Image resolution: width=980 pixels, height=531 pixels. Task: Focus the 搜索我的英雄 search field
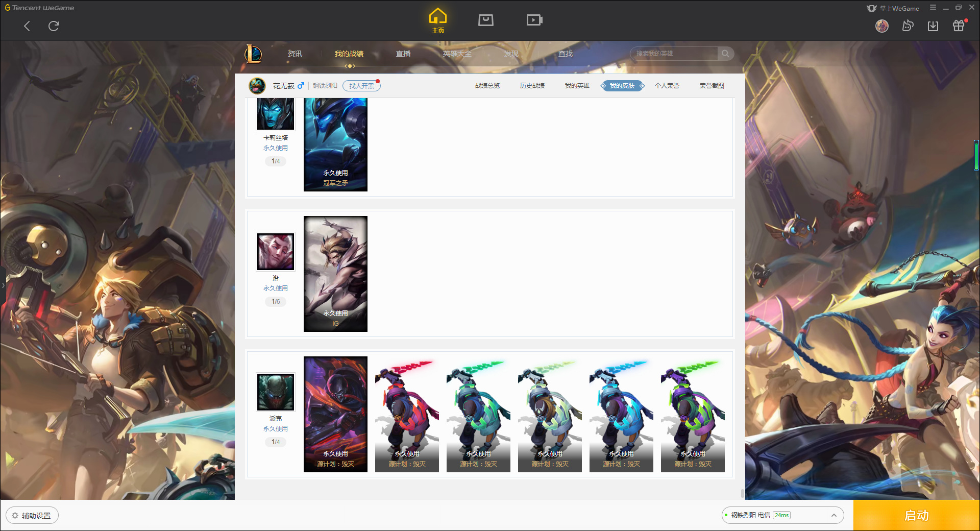click(x=675, y=54)
